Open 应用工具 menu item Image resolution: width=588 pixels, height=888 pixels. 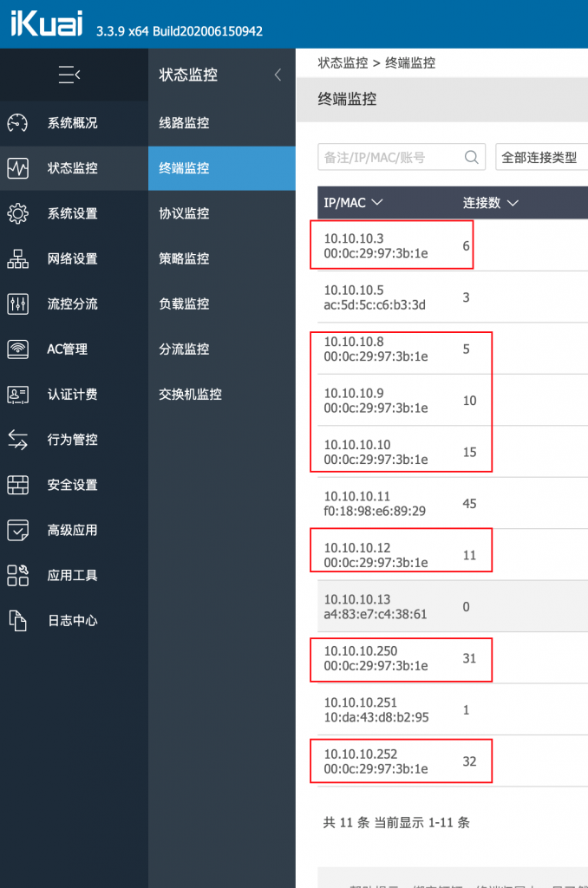pyautogui.click(x=74, y=576)
